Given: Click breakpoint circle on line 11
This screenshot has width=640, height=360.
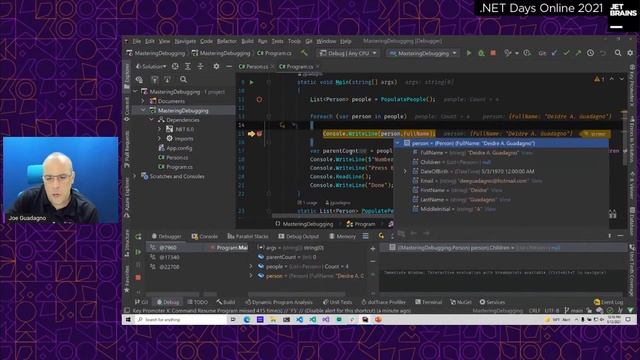Looking at the screenshot, I should click(259, 99).
